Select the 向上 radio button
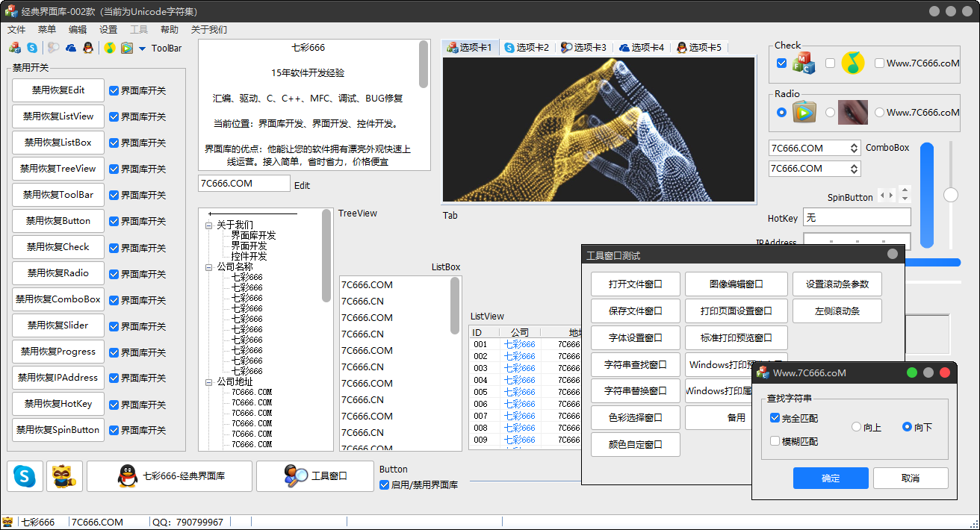980x530 pixels. [857, 427]
